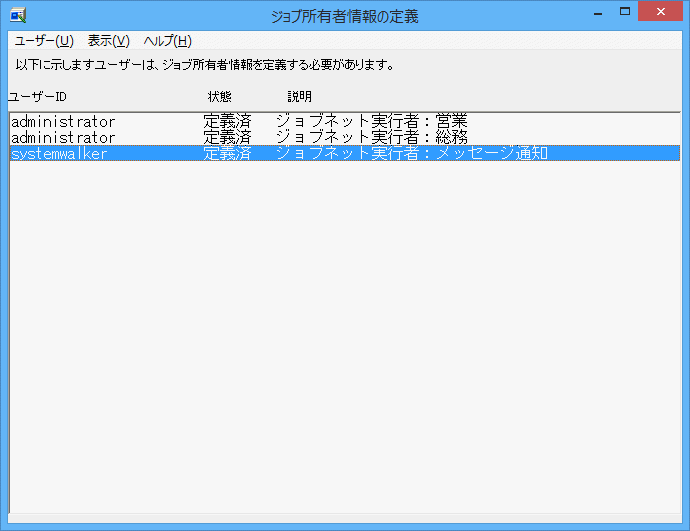Click the 状態 column header
Screen dimensions: 690x531
219,97
